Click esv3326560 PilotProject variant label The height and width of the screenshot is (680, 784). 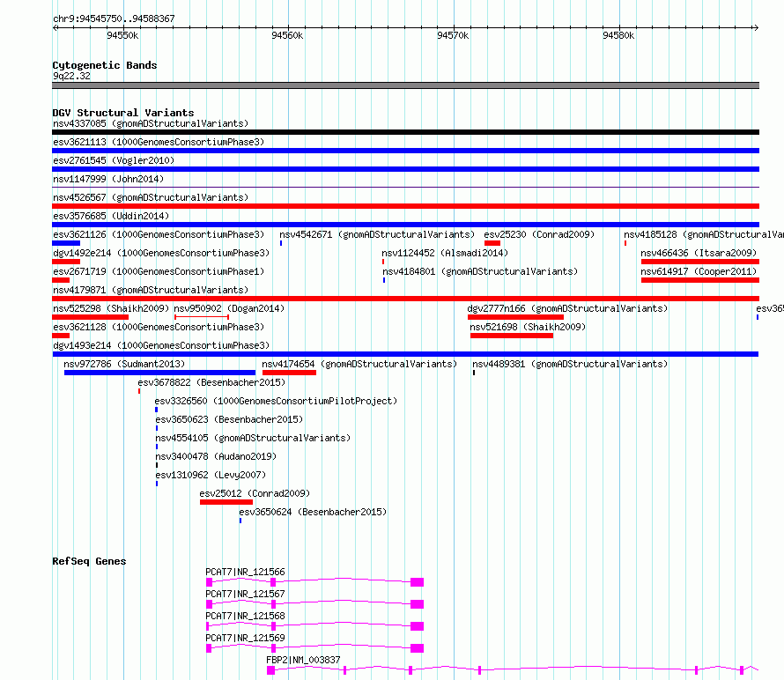276,401
